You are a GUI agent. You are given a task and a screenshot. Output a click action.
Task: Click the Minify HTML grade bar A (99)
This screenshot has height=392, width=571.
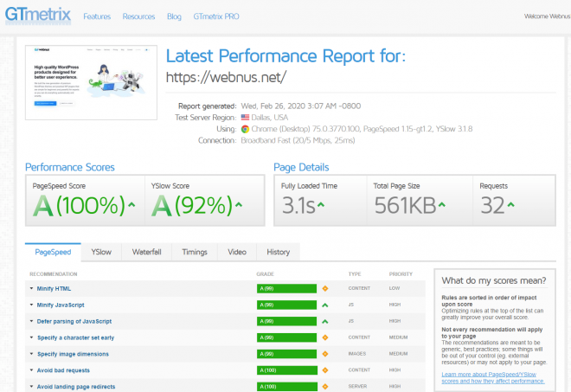point(286,288)
